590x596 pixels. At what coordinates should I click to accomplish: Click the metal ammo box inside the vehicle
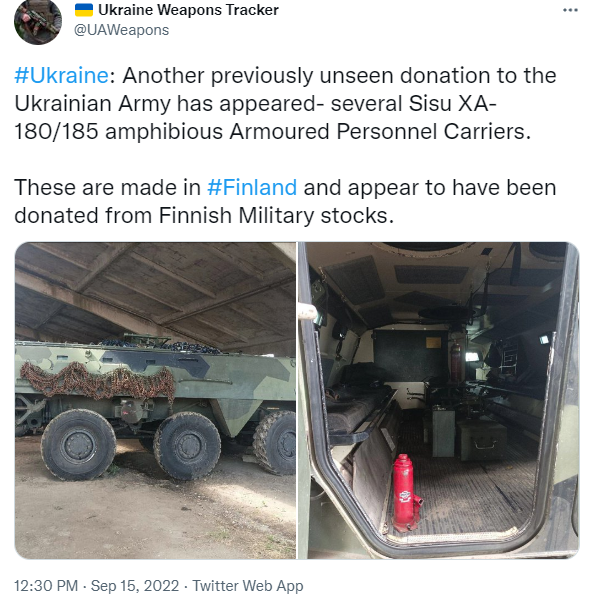coord(482,439)
